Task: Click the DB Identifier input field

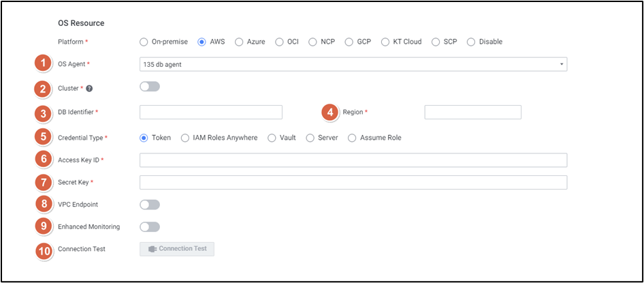Action: click(210, 113)
